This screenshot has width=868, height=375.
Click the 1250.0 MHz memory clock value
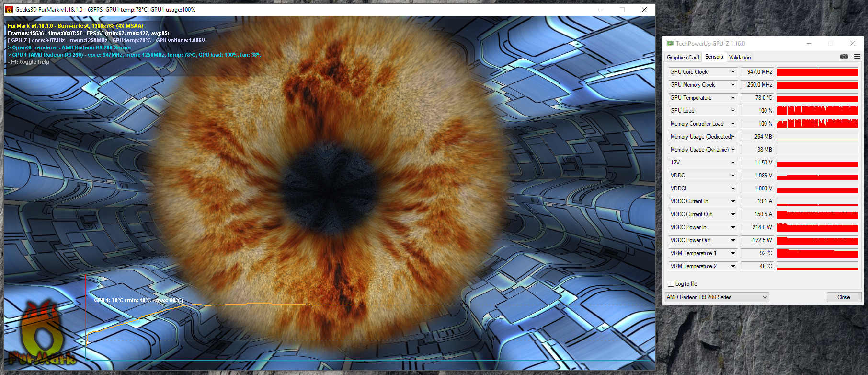tap(757, 85)
